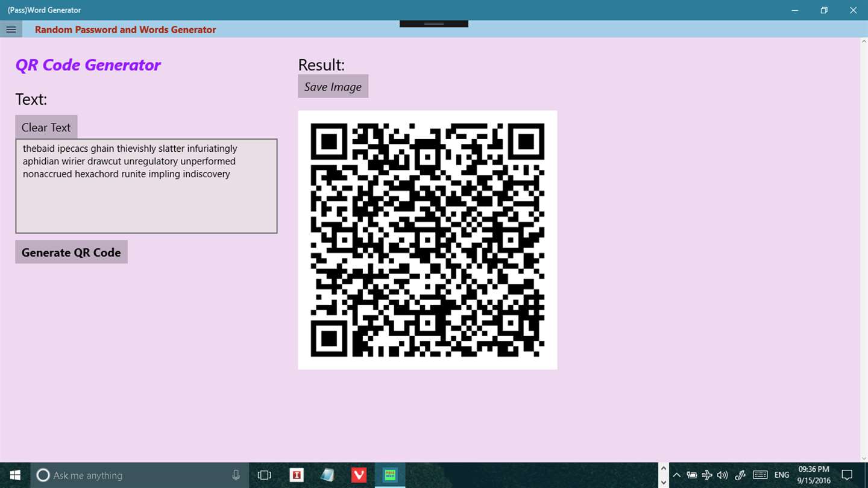868x488 pixels.
Task: Select the (Pass)Word Generator taskbar icon
Action: pyautogui.click(x=390, y=475)
